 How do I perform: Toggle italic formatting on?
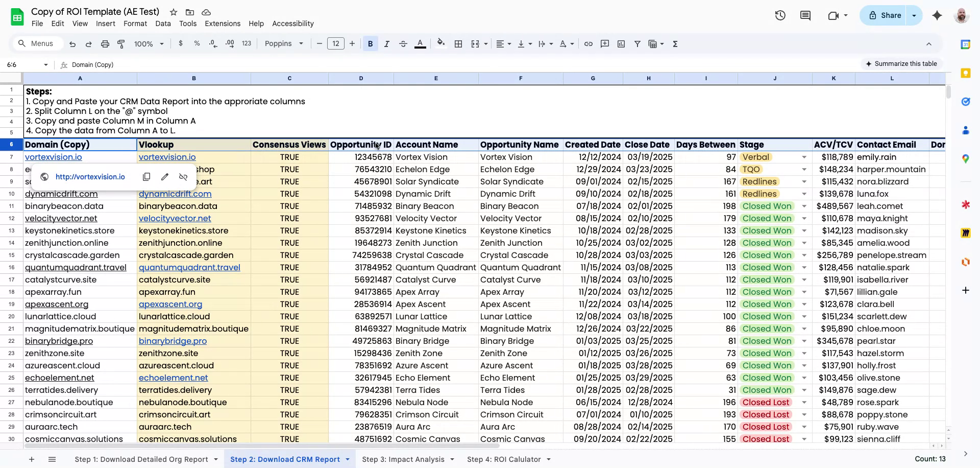tap(386, 43)
